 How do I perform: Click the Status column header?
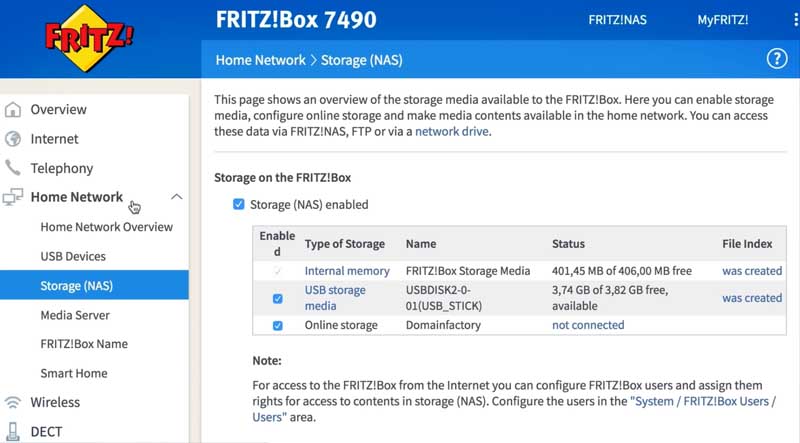point(568,244)
